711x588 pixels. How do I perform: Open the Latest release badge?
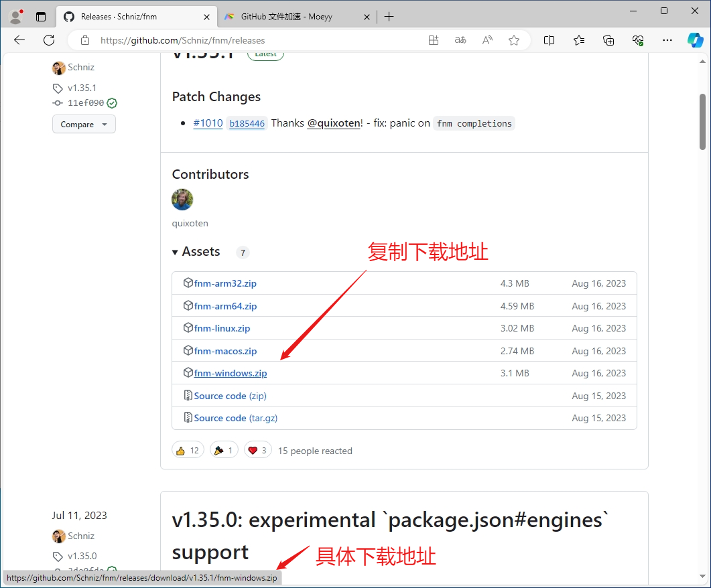(x=266, y=55)
